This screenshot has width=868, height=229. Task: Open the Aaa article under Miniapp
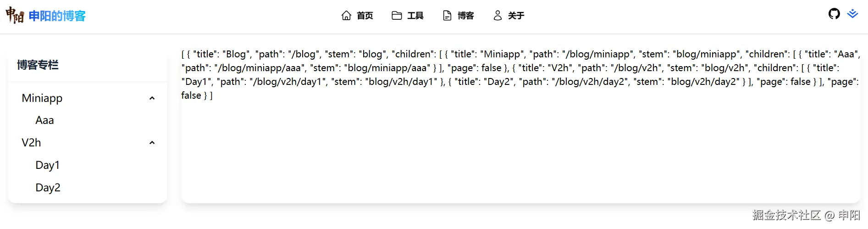tap(44, 120)
